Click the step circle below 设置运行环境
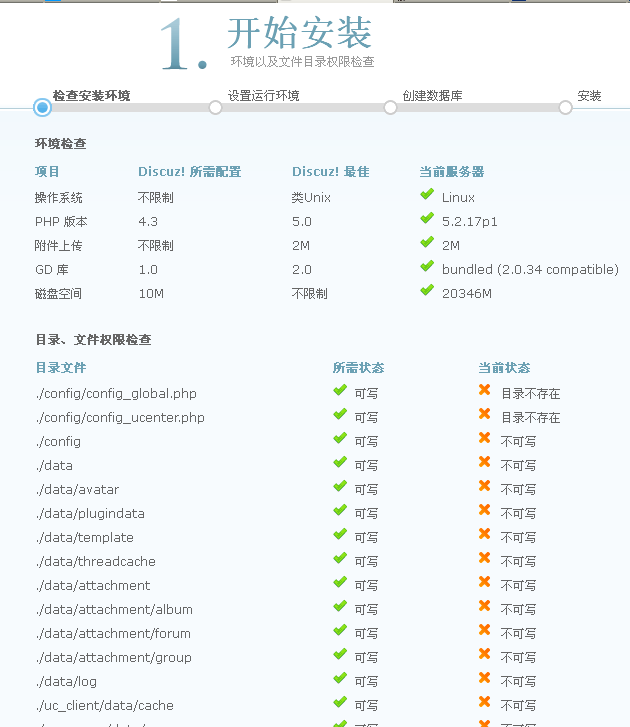This screenshot has height=727, width=630. point(215,108)
